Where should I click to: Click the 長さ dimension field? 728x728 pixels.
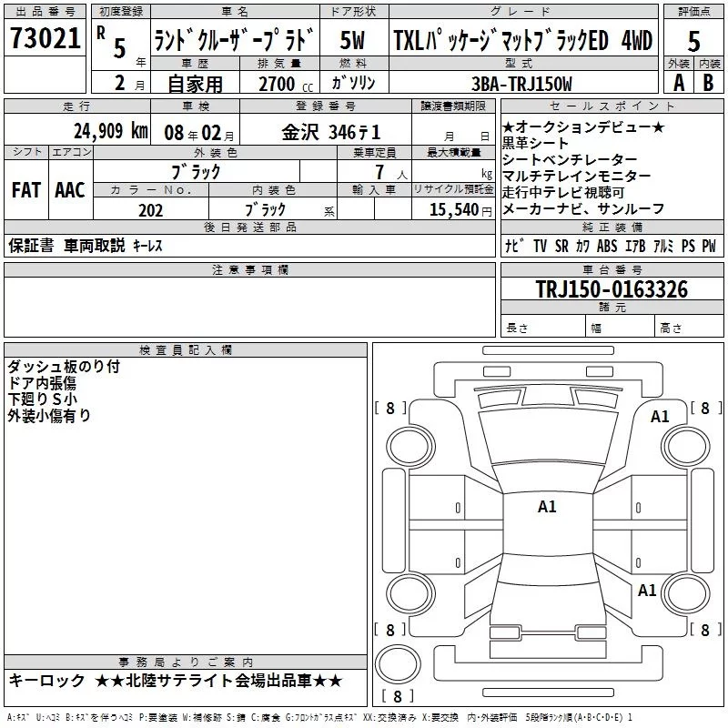click(x=542, y=328)
